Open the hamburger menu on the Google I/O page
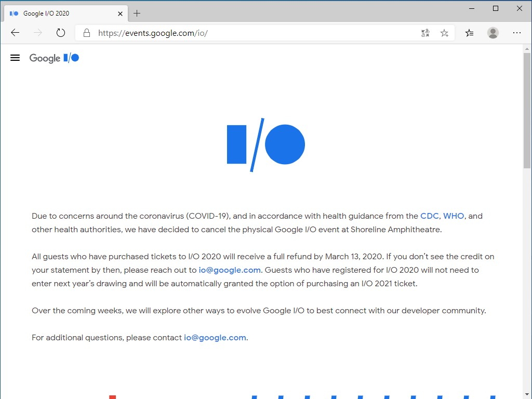The image size is (532, 399). pyautogui.click(x=15, y=58)
